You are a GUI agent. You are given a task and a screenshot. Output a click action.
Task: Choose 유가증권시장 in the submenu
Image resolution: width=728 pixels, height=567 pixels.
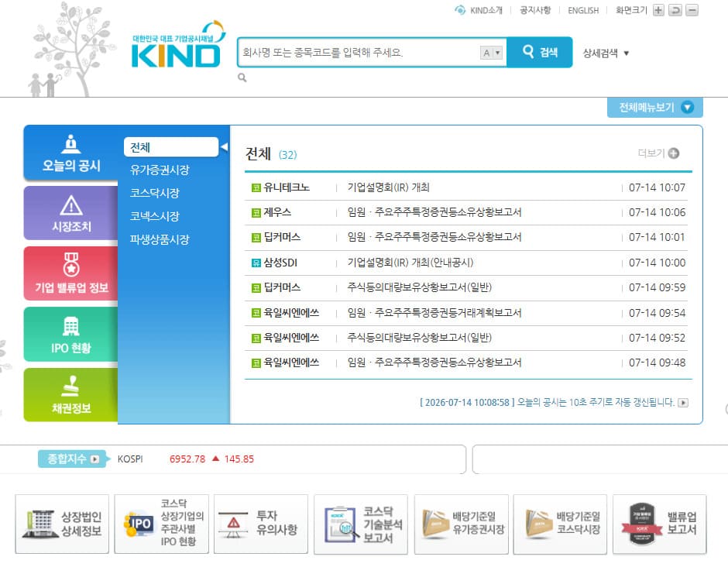point(160,170)
